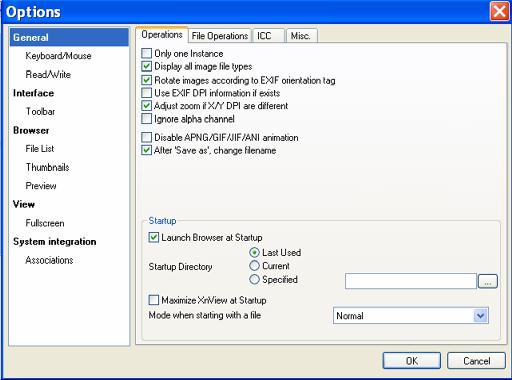Screen dimensions: 512x380
Task: Switch to the Operations tab
Action: 162,35
